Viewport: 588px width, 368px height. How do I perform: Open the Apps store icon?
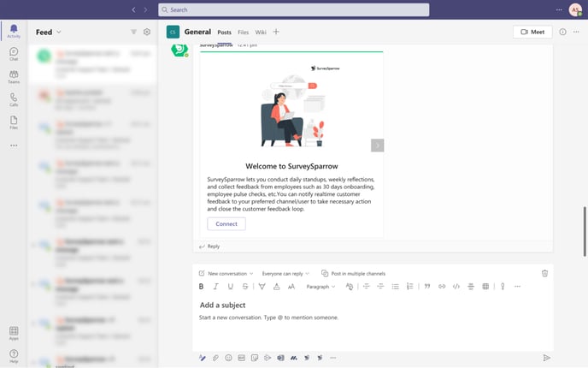pyautogui.click(x=14, y=333)
